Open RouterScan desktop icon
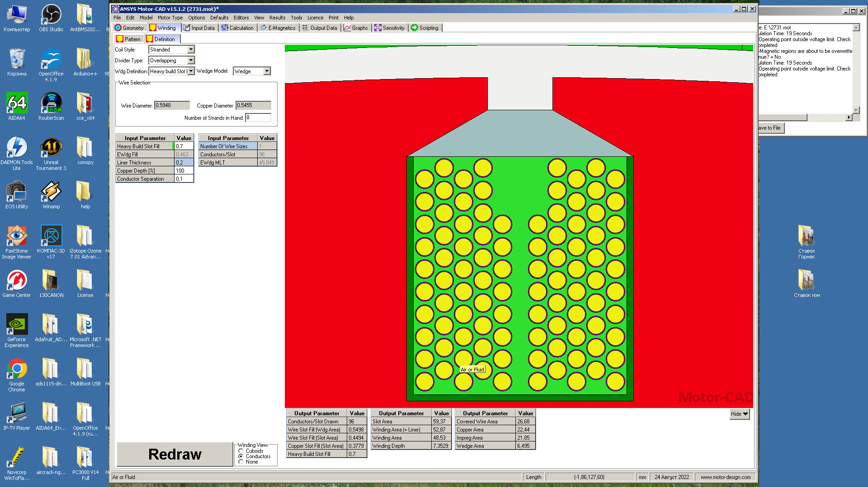The width and height of the screenshot is (868, 488). click(51, 107)
